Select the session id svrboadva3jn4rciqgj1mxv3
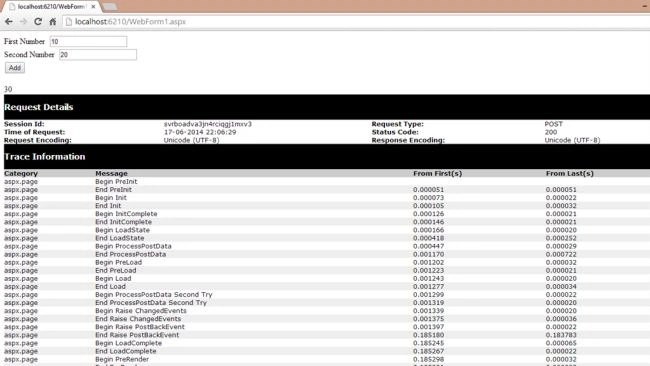Screen dimensions: 650x366 click(x=208, y=124)
